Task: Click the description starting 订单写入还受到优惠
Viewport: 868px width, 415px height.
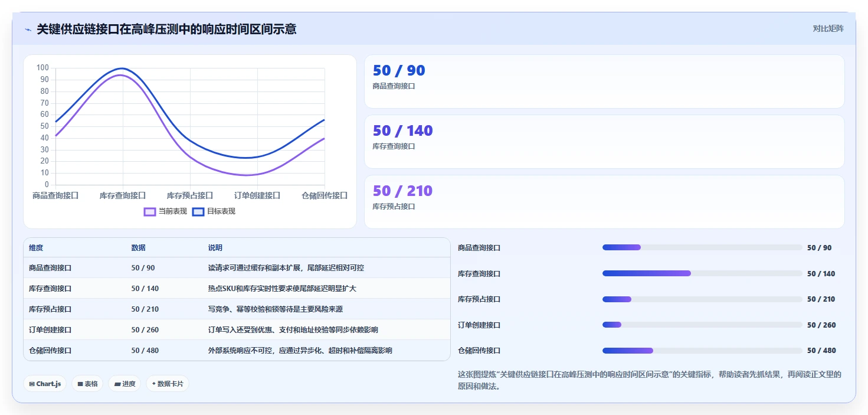Action: pyautogui.click(x=293, y=330)
